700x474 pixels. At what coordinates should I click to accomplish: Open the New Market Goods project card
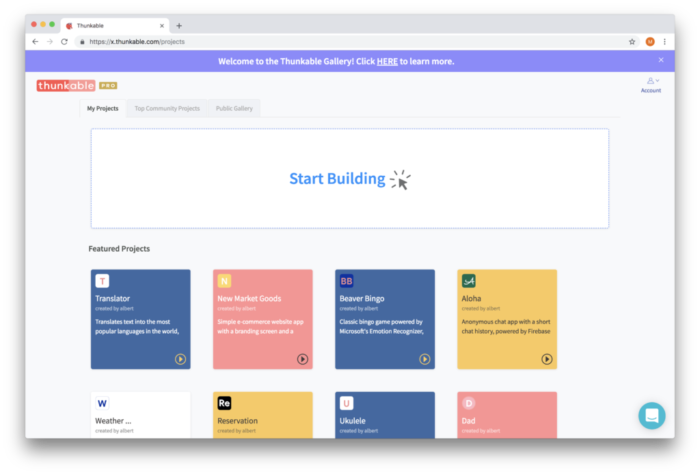(x=263, y=319)
